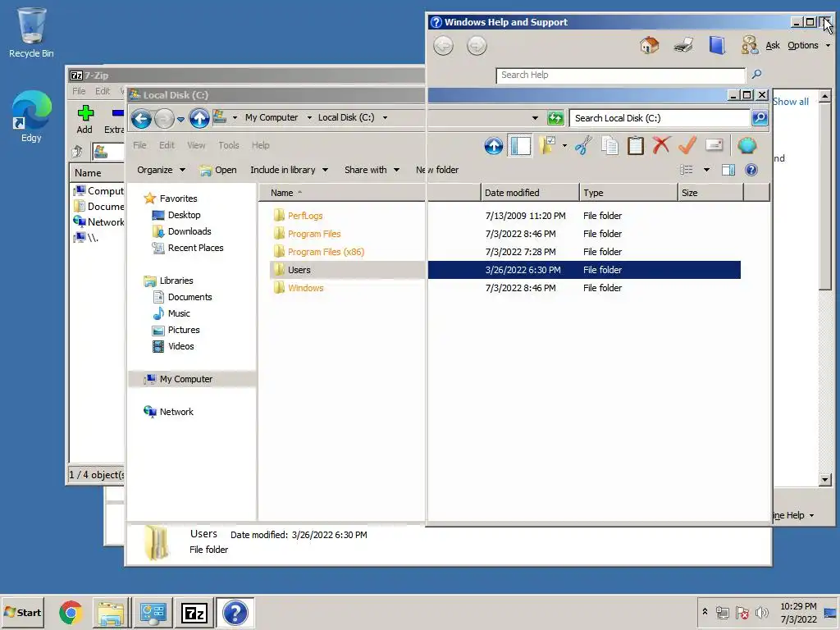Click the Search Local Disk (C:) field
Screen dimensions: 840x630
[x=660, y=118]
